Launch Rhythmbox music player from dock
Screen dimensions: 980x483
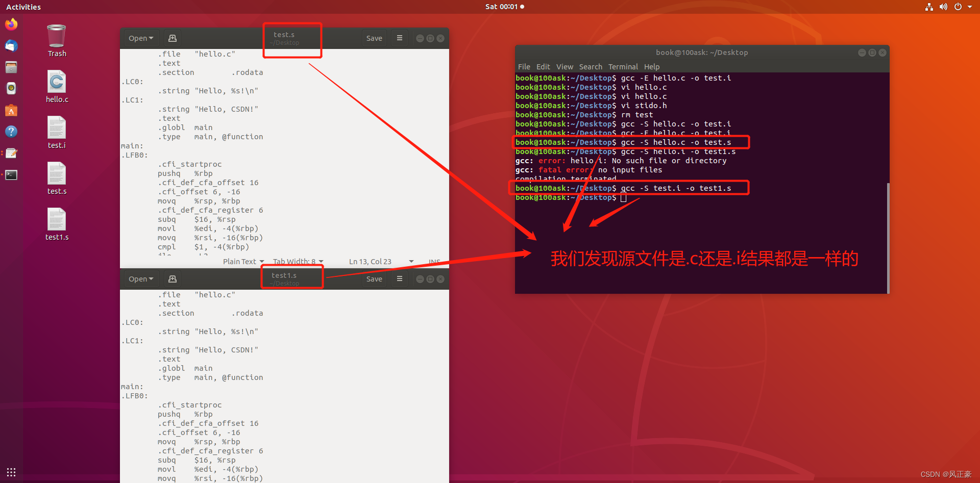(x=11, y=89)
